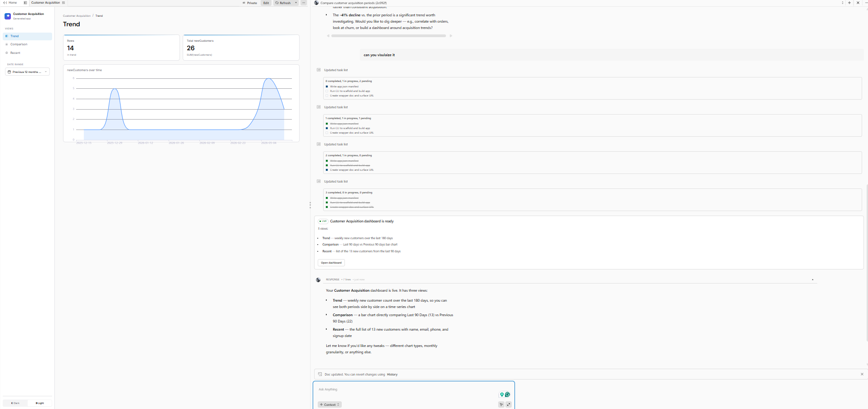Click the LIVE status badge
This screenshot has height=409, width=868.
pyautogui.click(x=323, y=221)
